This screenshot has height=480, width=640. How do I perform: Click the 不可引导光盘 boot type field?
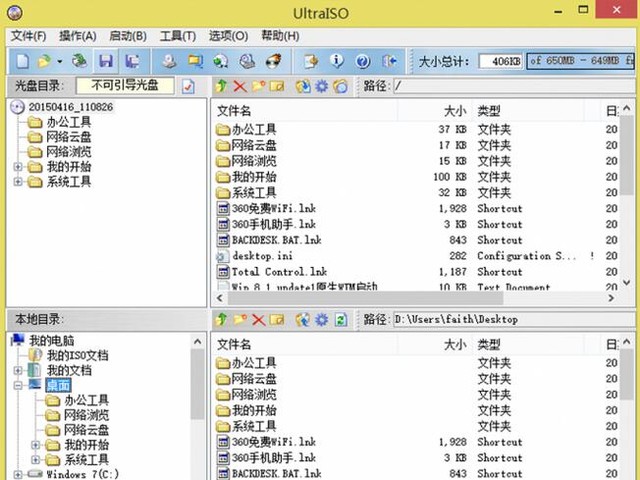(125, 86)
